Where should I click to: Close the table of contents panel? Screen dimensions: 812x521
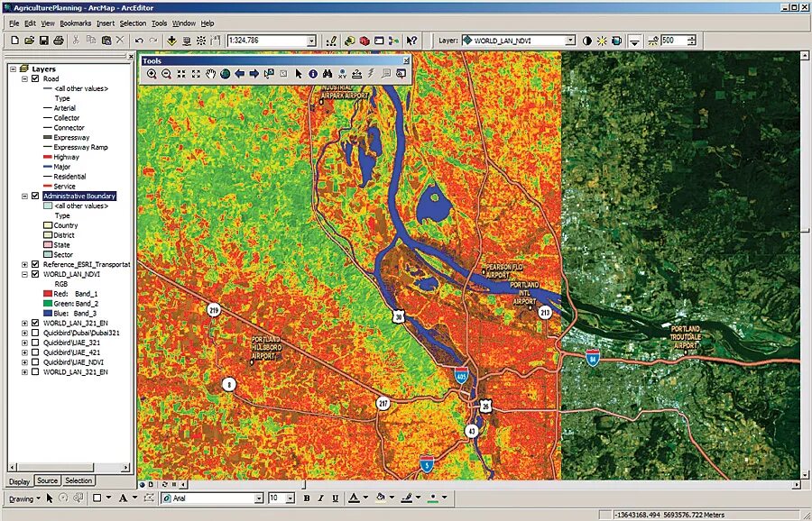pos(131,57)
